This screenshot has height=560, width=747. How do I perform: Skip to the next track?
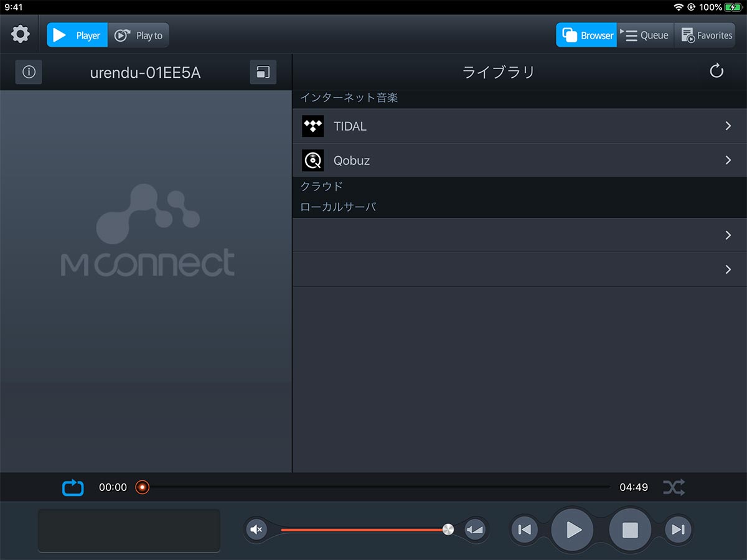[x=678, y=530]
